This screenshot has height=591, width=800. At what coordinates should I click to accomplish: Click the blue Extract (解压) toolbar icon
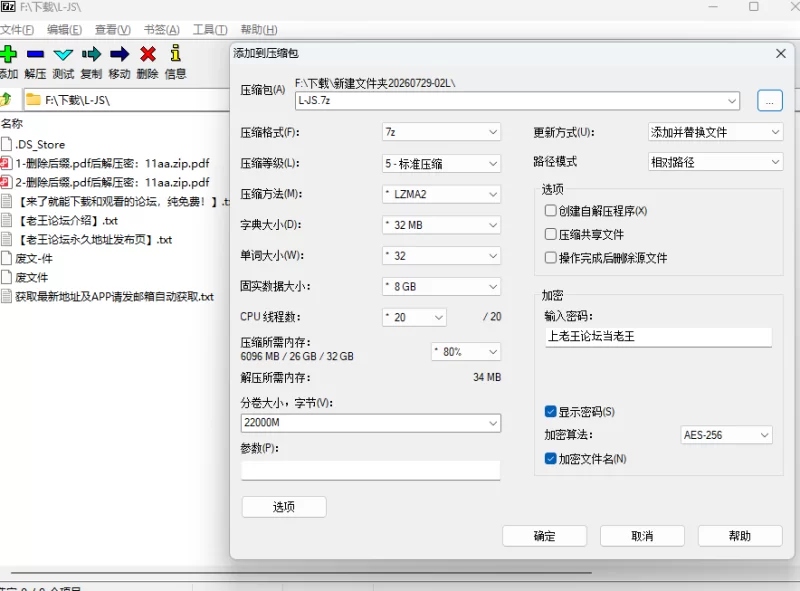(x=35, y=54)
